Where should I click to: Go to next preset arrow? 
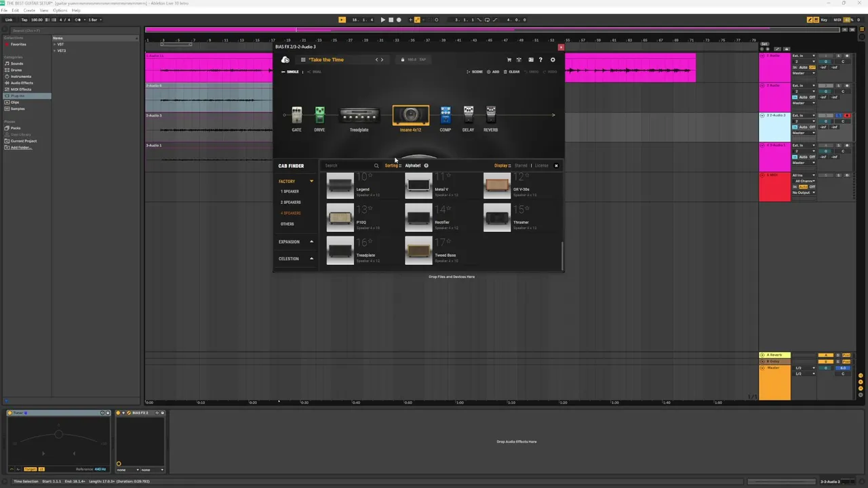(382, 60)
